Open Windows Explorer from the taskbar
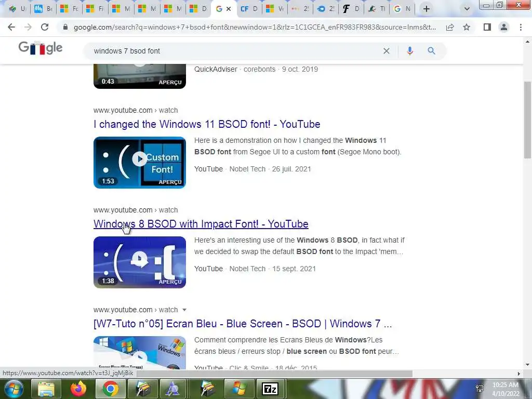The image size is (532, 399). [46, 389]
